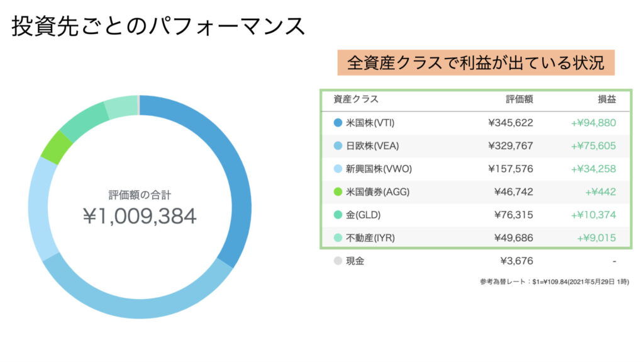Click the 損益 column header
This screenshot has width=644, height=362.
606,99
